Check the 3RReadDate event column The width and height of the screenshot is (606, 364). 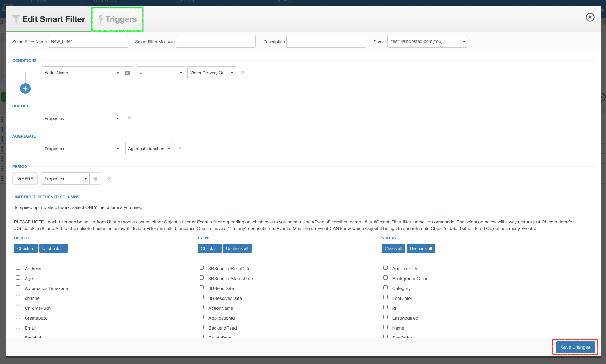tap(202, 288)
